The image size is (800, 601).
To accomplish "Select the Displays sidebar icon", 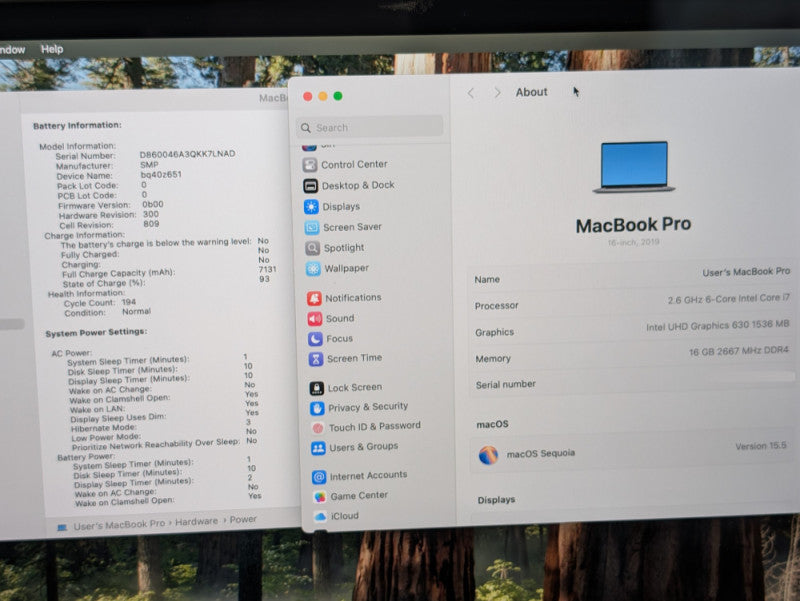I will pos(311,207).
